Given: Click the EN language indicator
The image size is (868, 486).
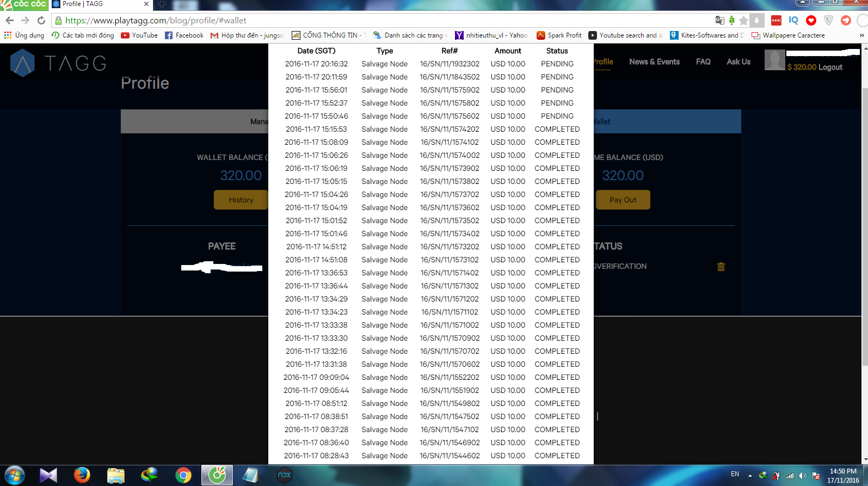Looking at the screenshot, I should (x=735, y=474).
